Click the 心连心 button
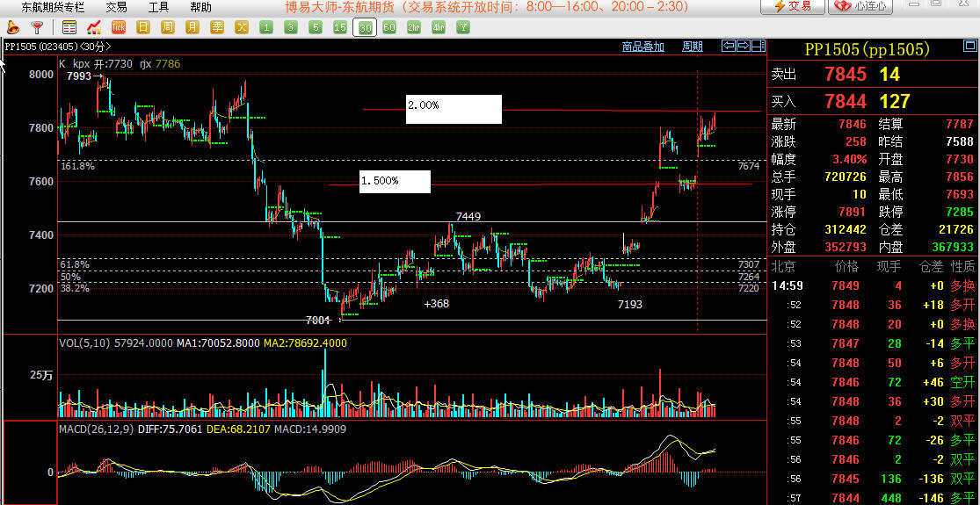Image resolution: width=980 pixels, height=505 pixels. pos(863,6)
